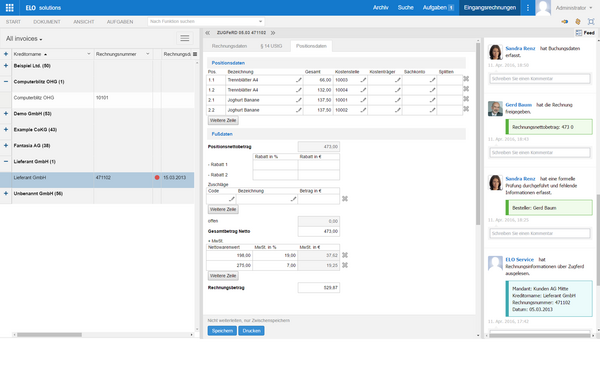Open the START ribbon tab
The height and width of the screenshot is (375, 600).
coord(13,22)
